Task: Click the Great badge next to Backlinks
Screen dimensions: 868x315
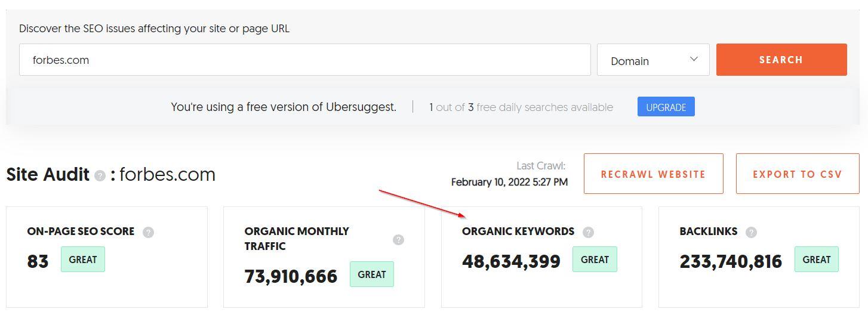Action: coord(817,260)
